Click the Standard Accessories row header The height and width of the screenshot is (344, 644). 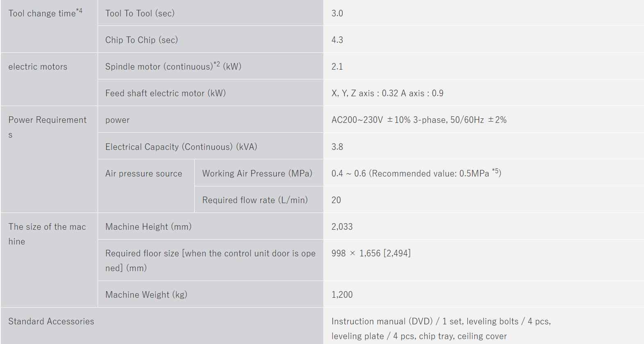coord(51,321)
